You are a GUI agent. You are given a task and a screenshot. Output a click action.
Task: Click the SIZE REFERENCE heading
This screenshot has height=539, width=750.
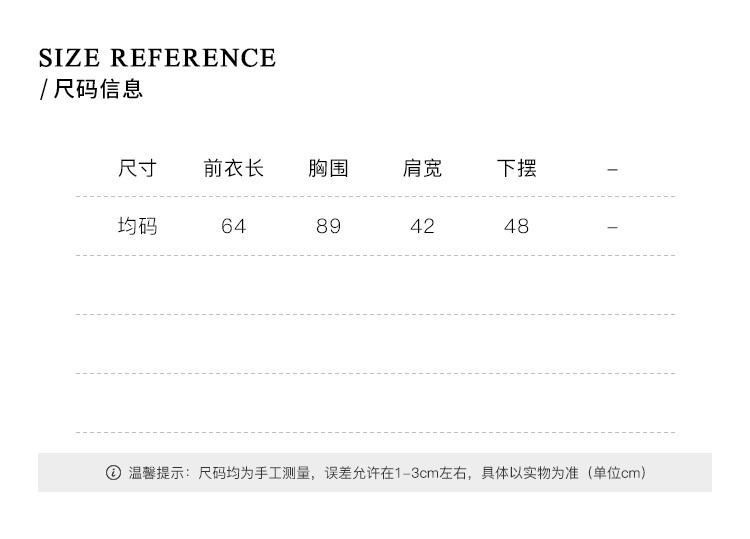[157, 58]
